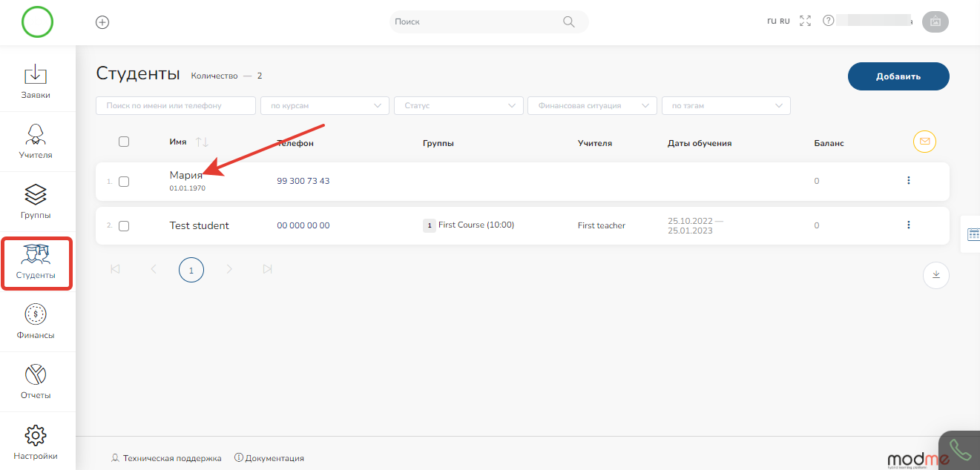
Task: Open three-dot menu for Мария row
Action: 908,181
